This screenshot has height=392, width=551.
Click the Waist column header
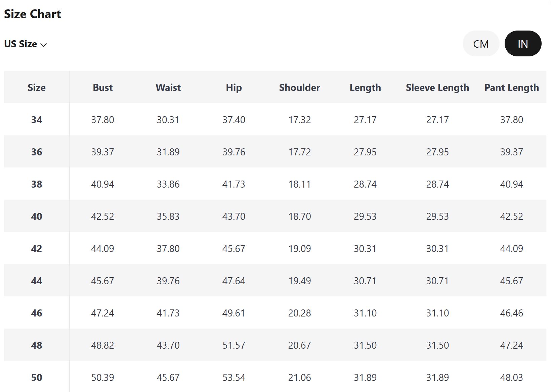168,88
